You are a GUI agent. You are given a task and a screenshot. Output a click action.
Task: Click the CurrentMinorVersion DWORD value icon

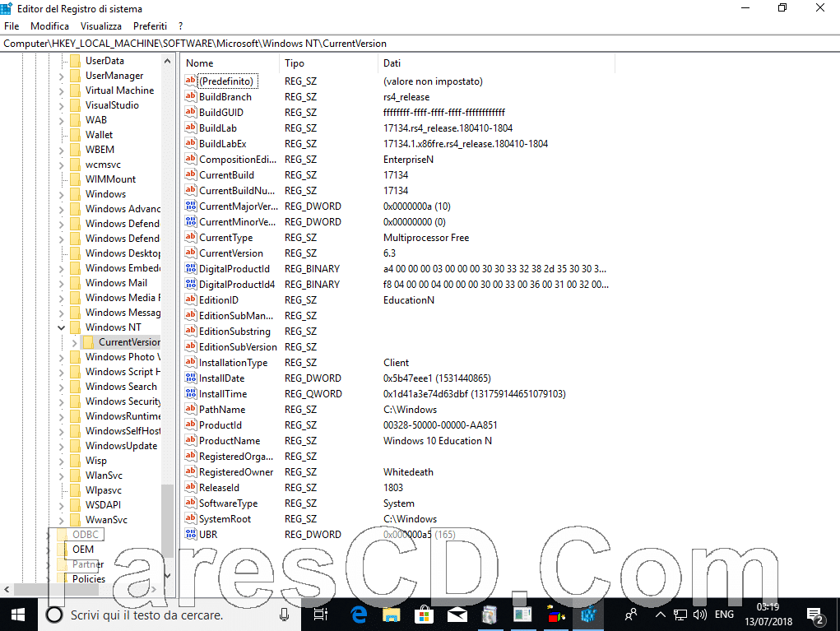pyautogui.click(x=191, y=221)
